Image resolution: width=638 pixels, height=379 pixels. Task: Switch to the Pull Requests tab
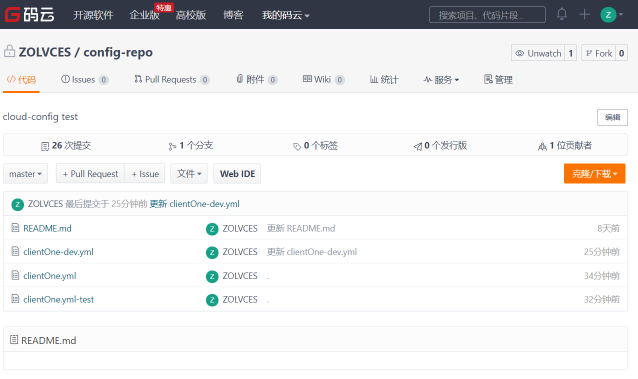click(172, 79)
